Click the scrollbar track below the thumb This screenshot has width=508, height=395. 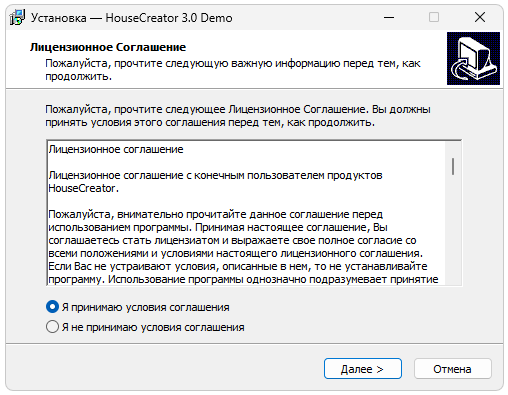453,230
